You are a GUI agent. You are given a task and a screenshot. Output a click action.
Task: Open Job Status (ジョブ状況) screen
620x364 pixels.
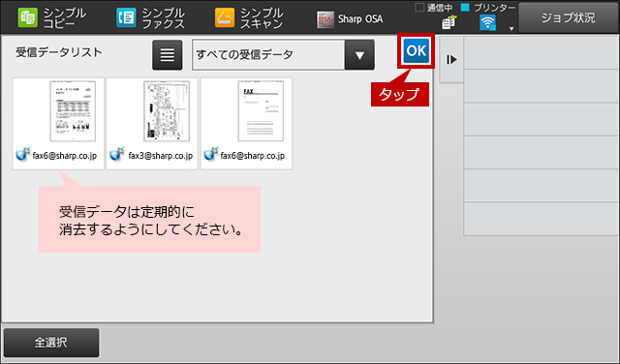point(569,17)
